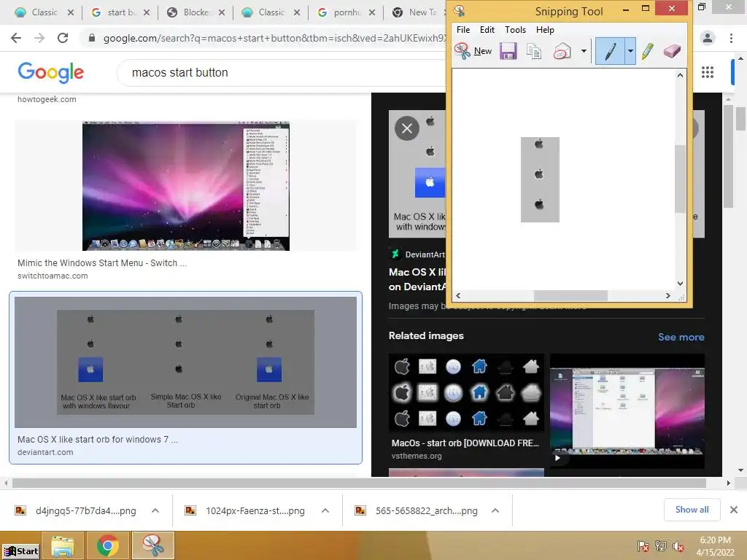Copy the snip with the copy icon
This screenshot has width=747, height=560.
534,51
